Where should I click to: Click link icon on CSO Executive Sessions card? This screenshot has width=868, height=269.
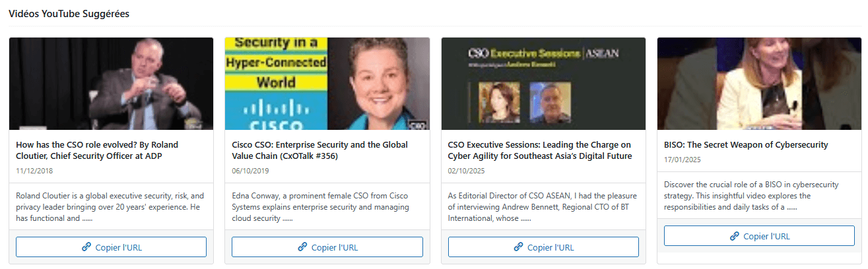519,247
